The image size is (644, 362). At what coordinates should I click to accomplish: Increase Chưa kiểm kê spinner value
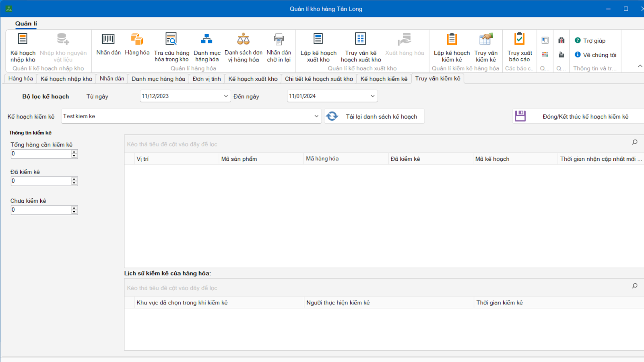pyautogui.click(x=74, y=208)
